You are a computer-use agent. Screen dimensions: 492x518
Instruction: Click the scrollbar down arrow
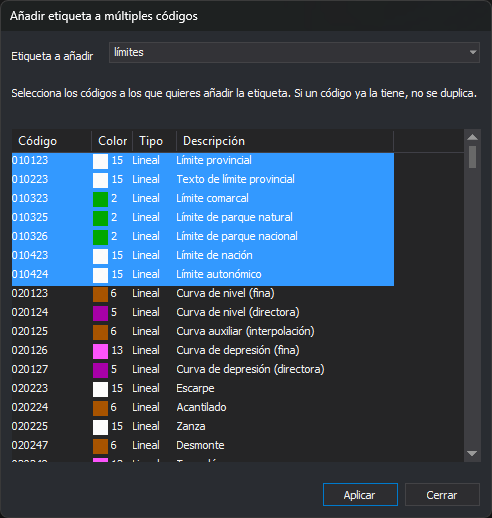[x=472, y=453]
